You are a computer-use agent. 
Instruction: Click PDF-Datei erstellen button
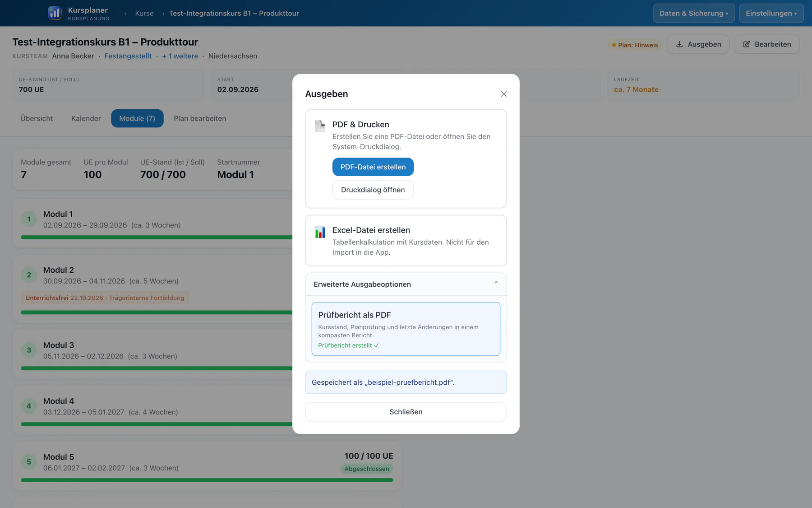tap(373, 167)
